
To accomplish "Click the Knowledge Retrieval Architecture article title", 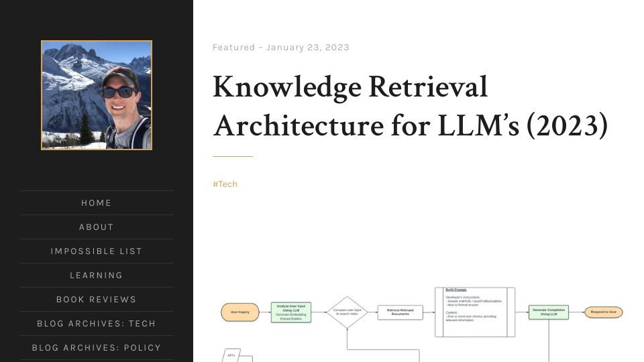I will click(410, 106).
